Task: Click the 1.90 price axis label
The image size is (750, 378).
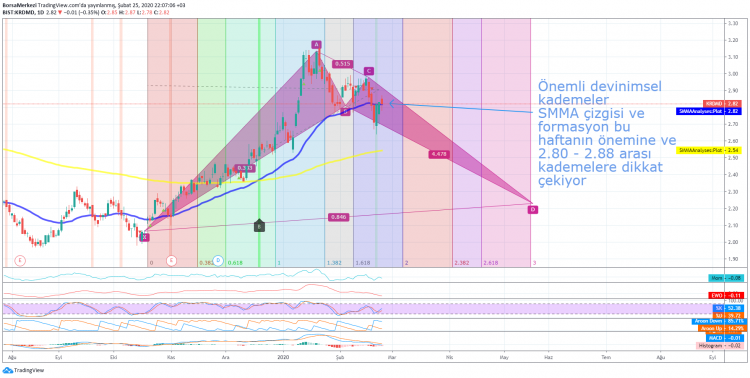Action: (x=734, y=259)
